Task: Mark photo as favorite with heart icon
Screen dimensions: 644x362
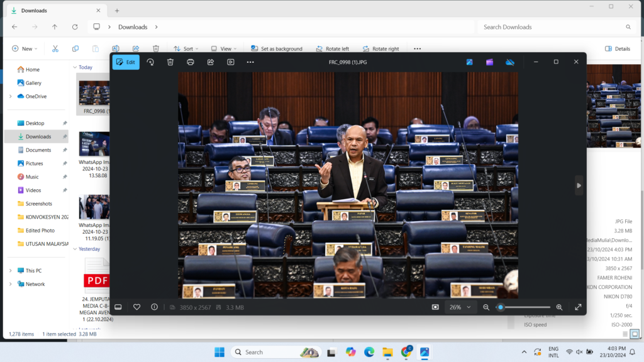Action: 136,307
